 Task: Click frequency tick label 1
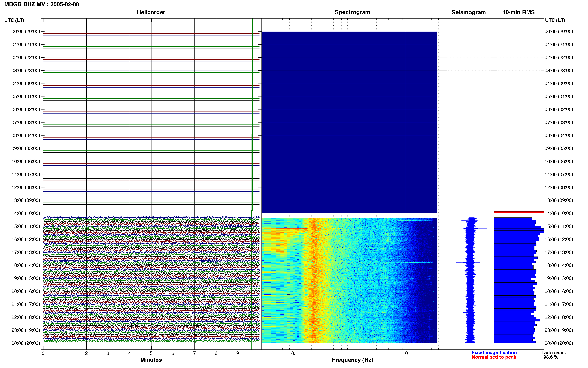click(x=350, y=353)
